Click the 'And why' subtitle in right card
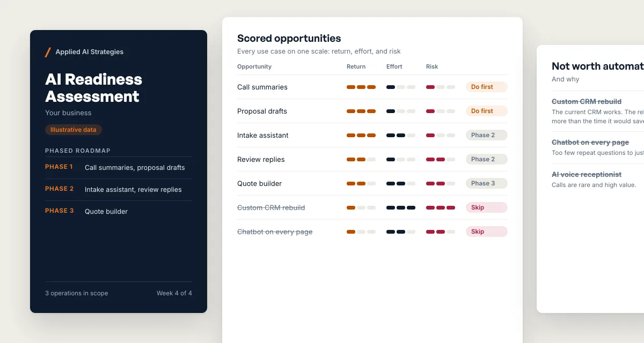Screen dimensions: 644x343 [566, 79]
